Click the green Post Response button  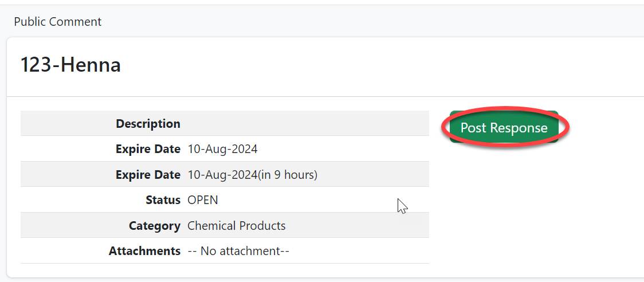[504, 128]
